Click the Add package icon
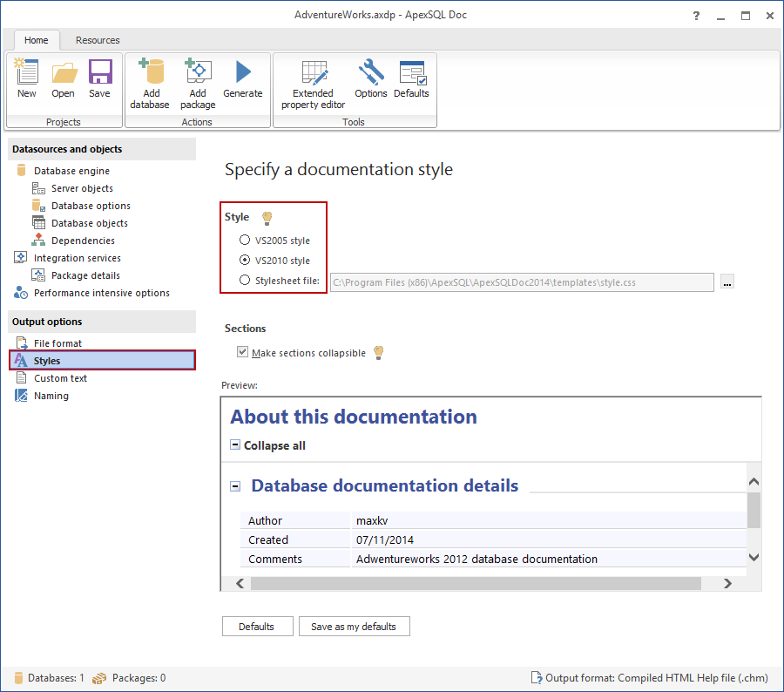Image resolution: width=784 pixels, height=692 pixels. point(198,71)
